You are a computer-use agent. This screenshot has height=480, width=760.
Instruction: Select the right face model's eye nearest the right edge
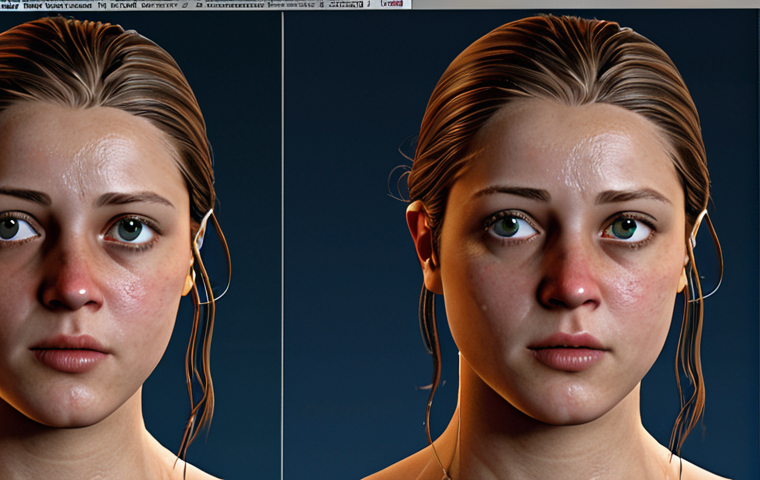pos(627,229)
